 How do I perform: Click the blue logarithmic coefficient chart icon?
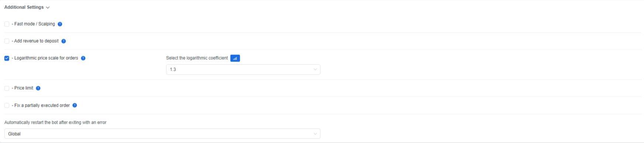(235, 58)
